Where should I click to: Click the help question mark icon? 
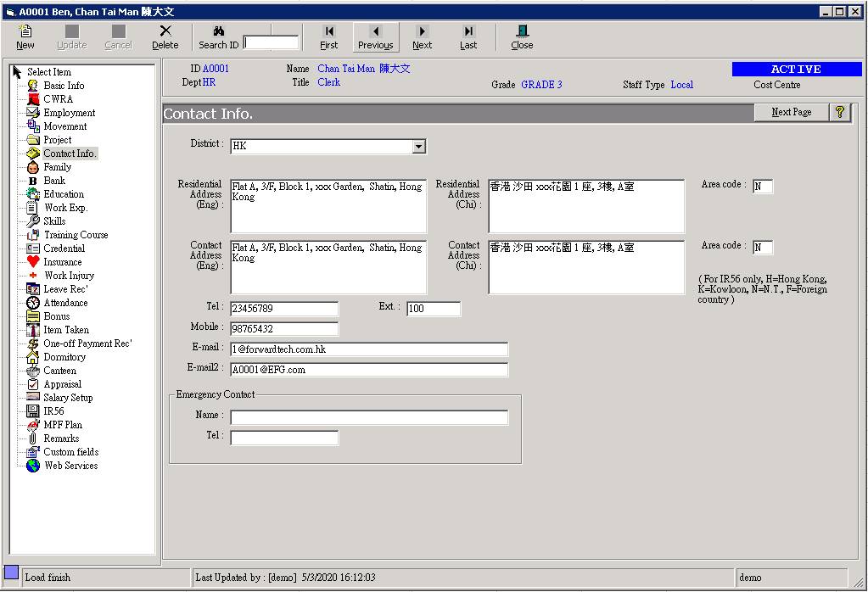pos(840,112)
